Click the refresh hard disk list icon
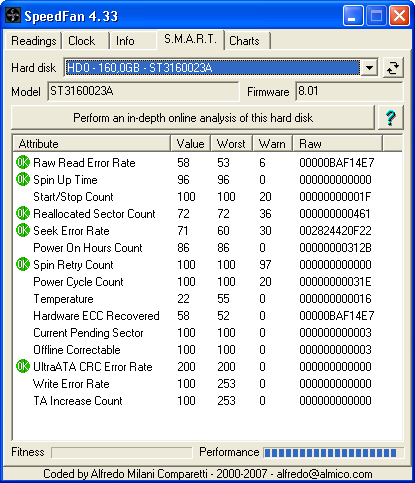 coord(393,68)
